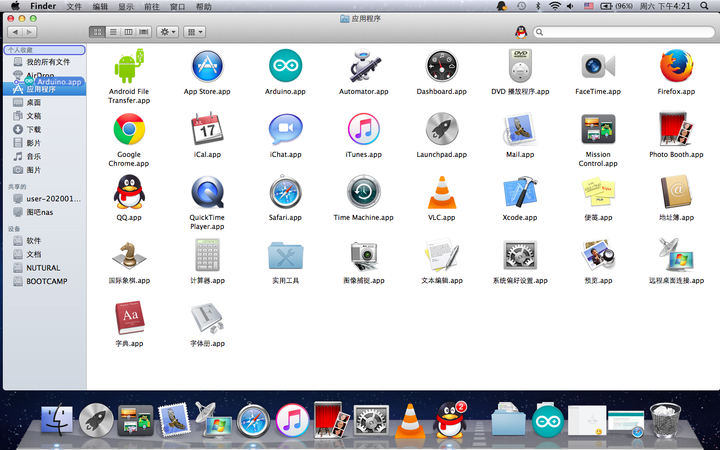Select Launchpad.app rocket icon in grid
The width and height of the screenshot is (720, 450).
pyautogui.click(x=442, y=129)
